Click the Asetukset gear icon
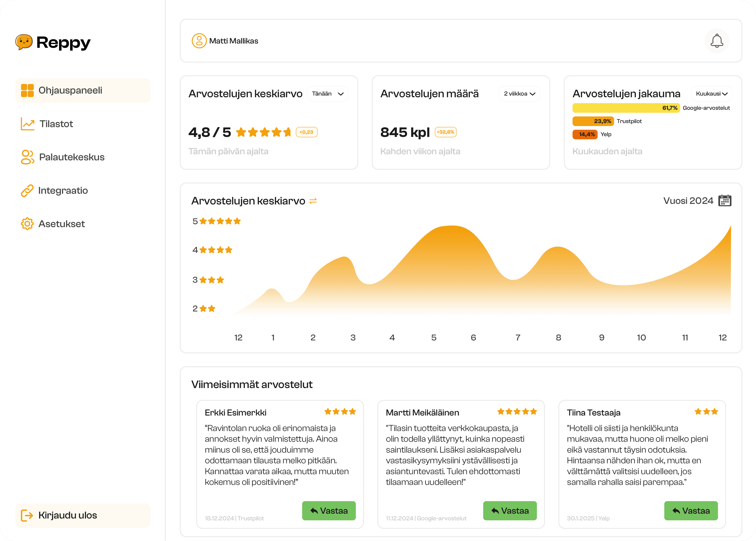The image size is (756, 541). point(27,224)
